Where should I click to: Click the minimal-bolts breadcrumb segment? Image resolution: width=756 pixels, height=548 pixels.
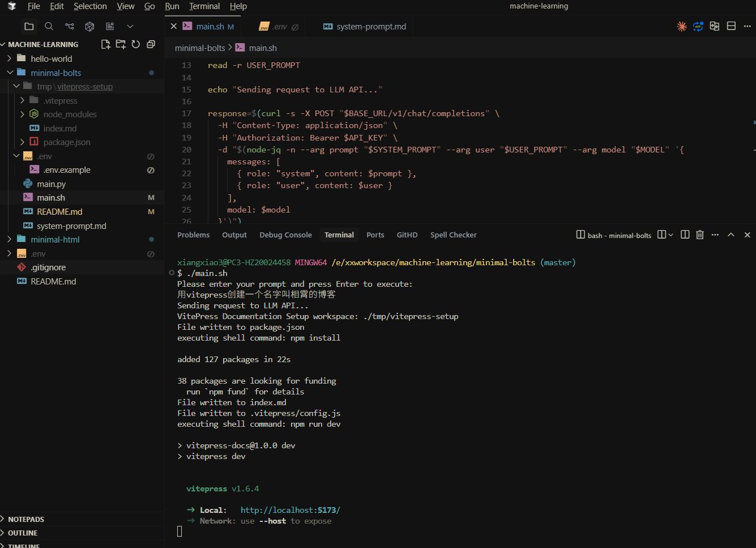(x=200, y=48)
